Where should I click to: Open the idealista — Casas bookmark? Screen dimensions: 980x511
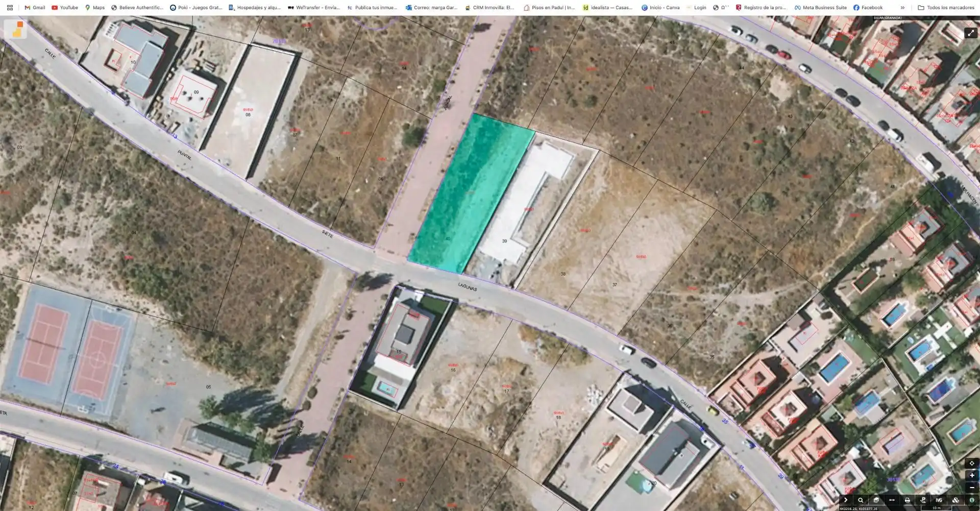coord(607,8)
